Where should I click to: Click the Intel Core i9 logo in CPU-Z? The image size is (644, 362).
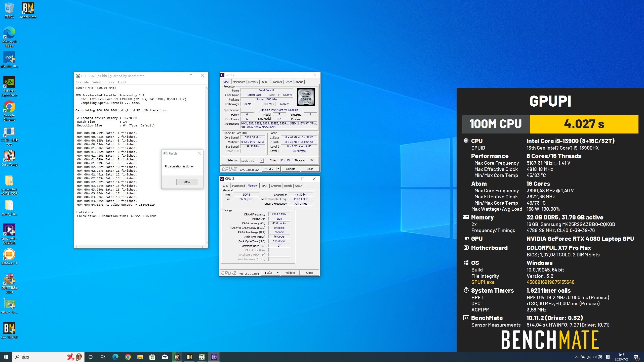click(306, 97)
